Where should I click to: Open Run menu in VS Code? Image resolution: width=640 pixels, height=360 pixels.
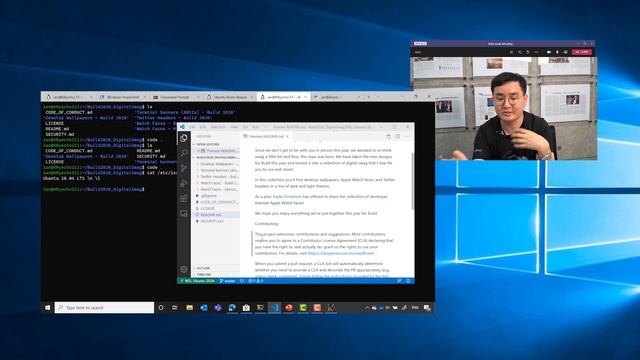(x=256, y=127)
